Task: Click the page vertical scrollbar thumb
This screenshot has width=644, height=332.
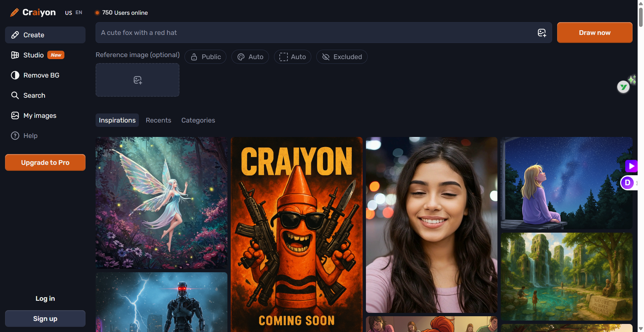Action: (641, 17)
